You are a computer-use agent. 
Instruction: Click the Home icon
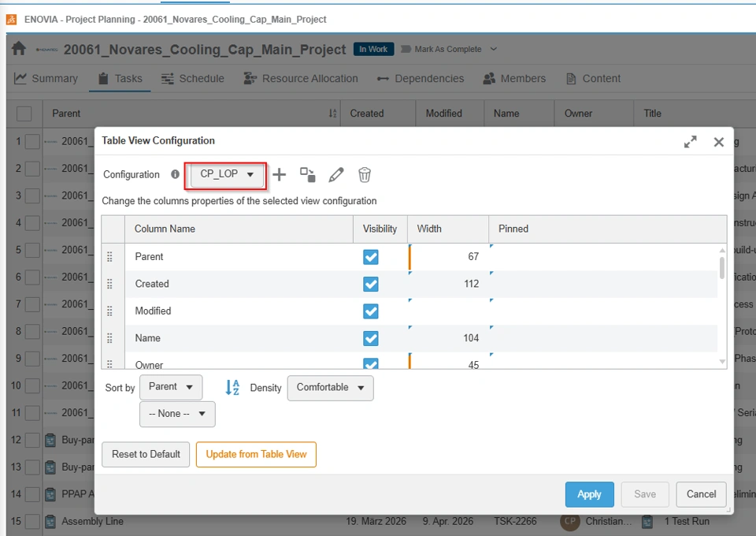(x=19, y=48)
